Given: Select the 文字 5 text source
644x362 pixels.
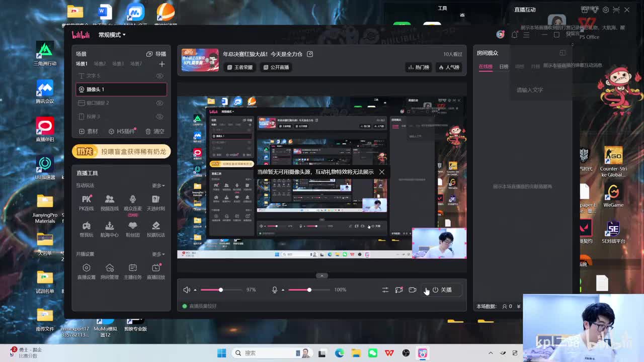Looking at the screenshot, I should point(121,76).
